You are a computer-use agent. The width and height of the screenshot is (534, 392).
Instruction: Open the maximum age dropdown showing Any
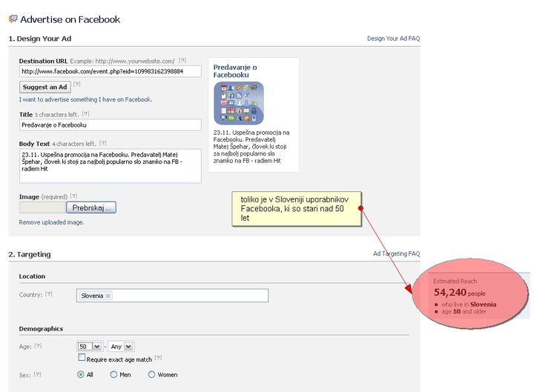click(x=121, y=346)
